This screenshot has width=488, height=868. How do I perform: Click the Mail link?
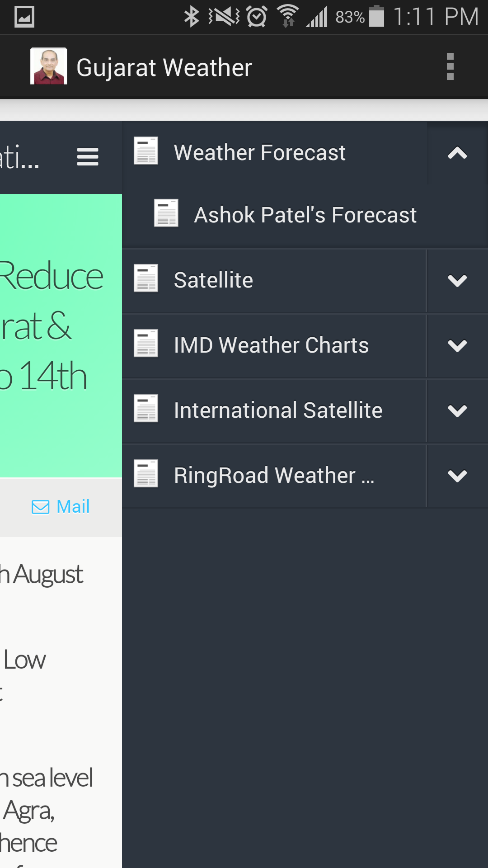[61, 507]
